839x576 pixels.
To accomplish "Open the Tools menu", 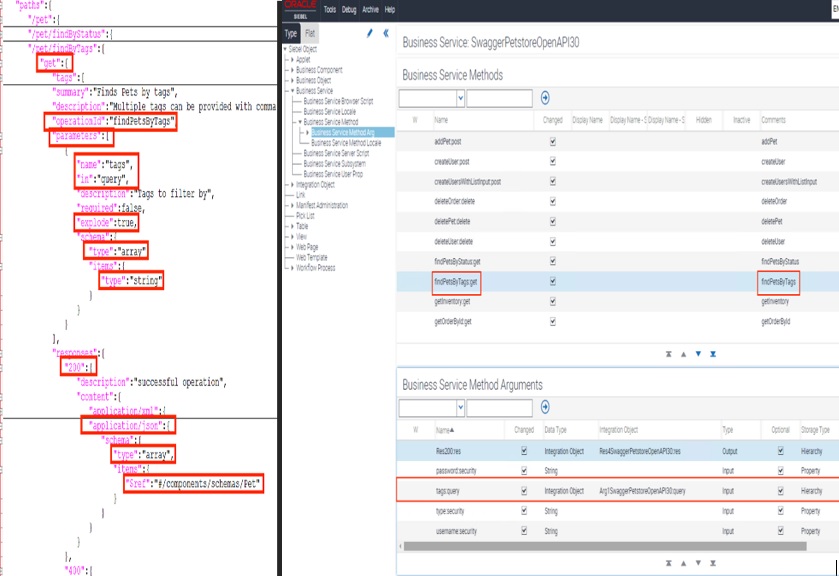I will point(330,10).
